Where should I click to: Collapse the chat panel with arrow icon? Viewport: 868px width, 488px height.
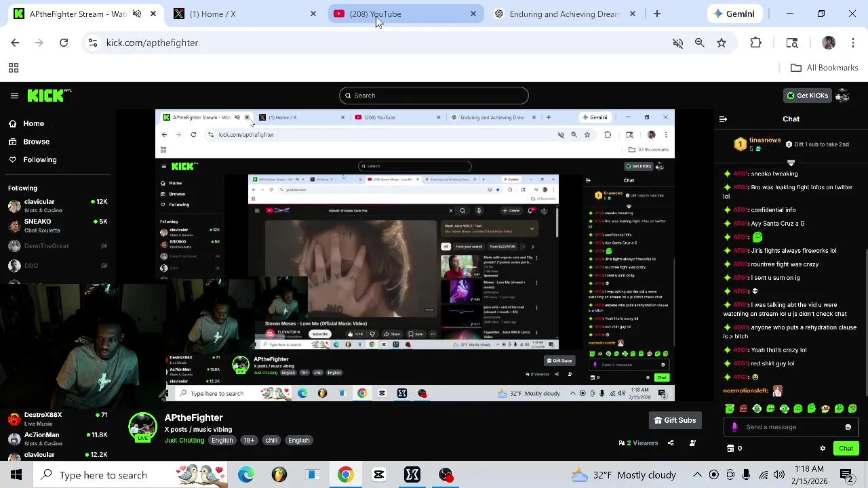point(723,119)
